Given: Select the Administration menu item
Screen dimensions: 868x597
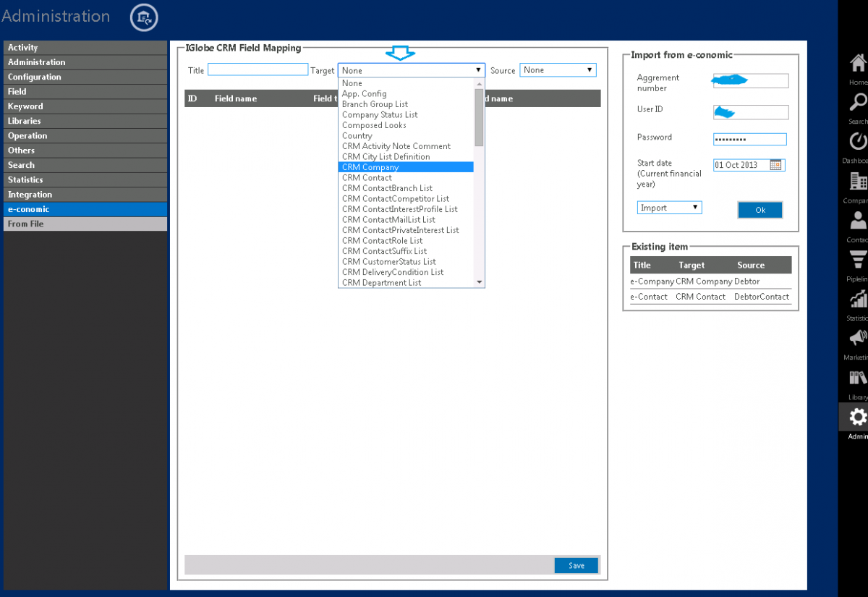Looking at the screenshot, I should tap(85, 62).
